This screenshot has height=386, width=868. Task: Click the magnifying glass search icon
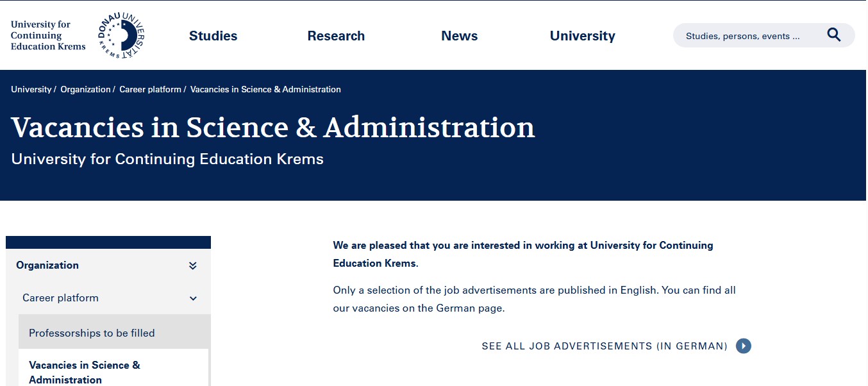[x=833, y=35]
